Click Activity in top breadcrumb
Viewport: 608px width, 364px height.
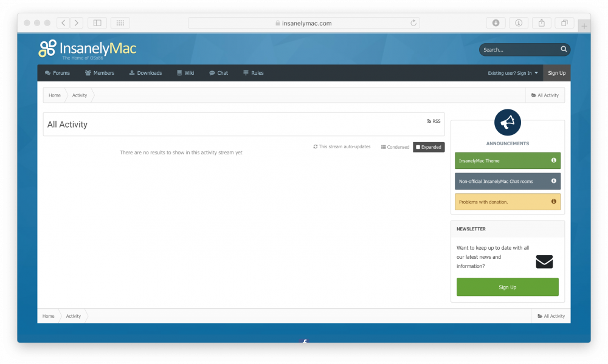click(x=80, y=95)
